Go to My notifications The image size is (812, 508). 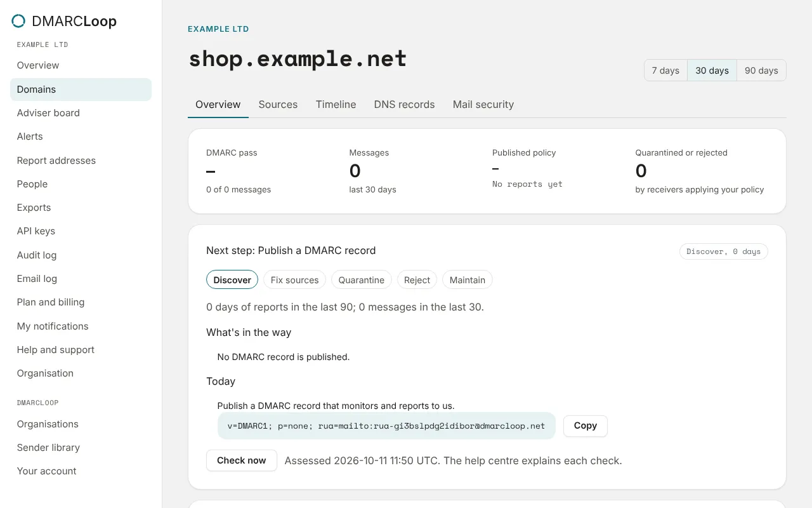click(81, 326)
